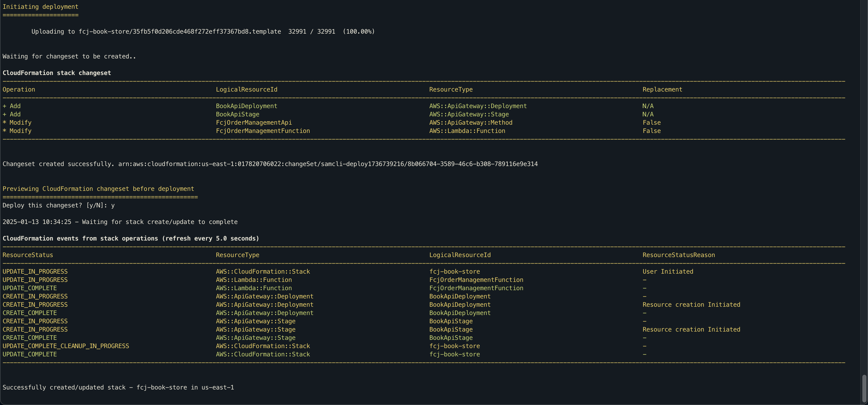
Task: Click 'CloudFormation events from stack operations' title
Action: (131, 238)
